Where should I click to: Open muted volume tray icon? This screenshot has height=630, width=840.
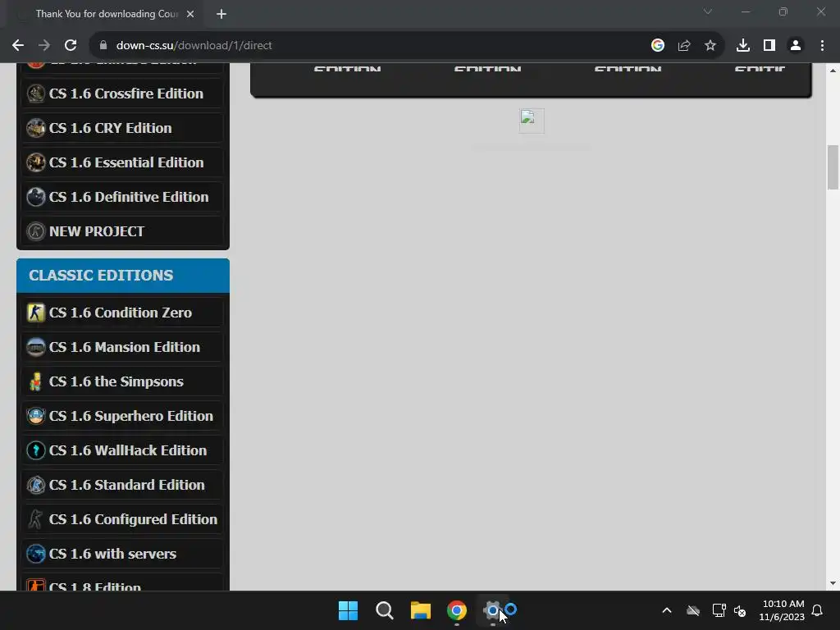point(740,610)
